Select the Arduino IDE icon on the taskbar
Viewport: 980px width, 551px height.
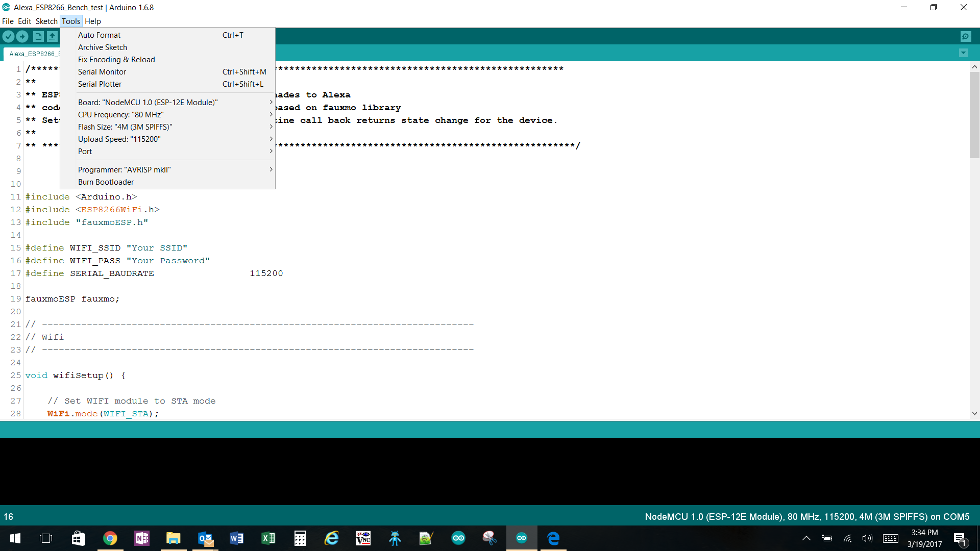coord(521,538)
